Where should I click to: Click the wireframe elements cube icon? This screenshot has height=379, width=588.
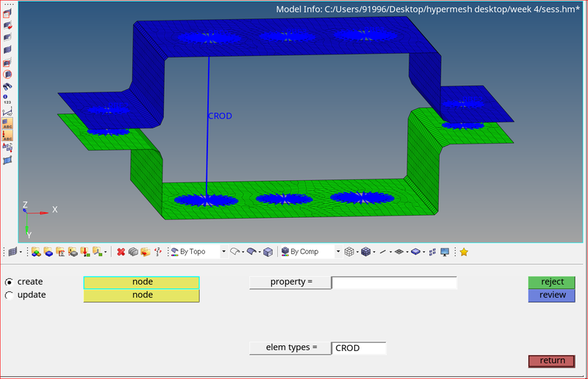[x=349, y=252]
